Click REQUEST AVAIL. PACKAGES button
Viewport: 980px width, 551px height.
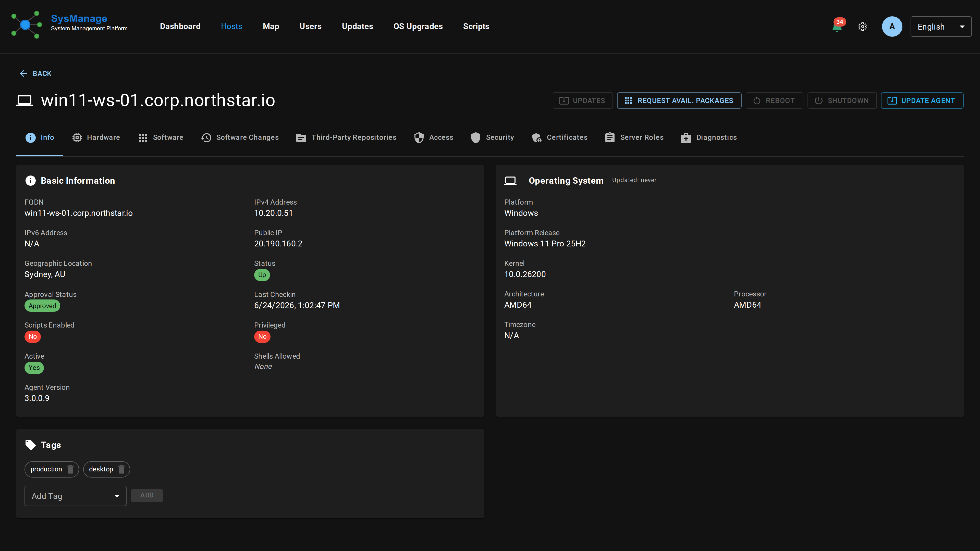[679, 101]
